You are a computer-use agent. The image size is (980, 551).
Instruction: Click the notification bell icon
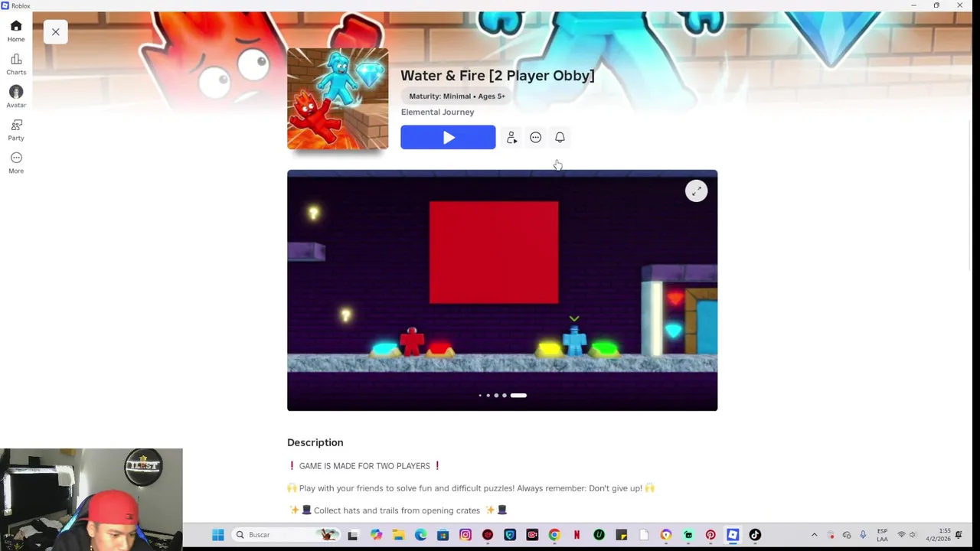[x=560, y=138]
